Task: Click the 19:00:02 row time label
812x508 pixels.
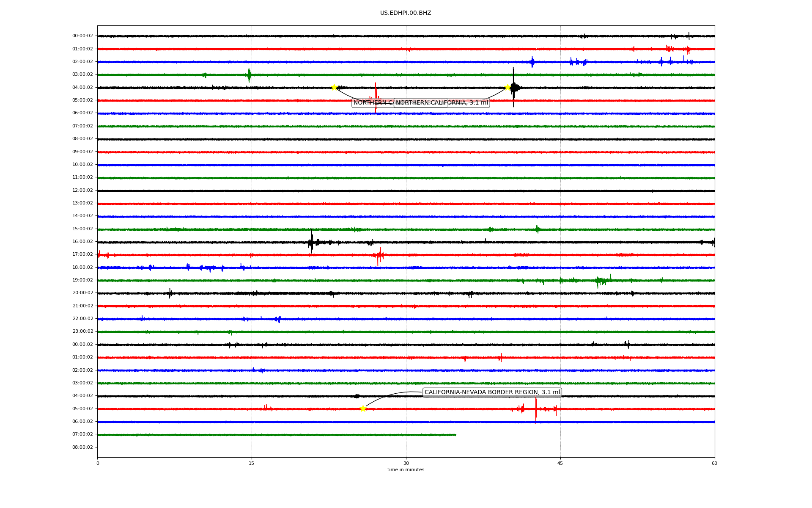Action: pyautogui.click(x=82, y=280)
